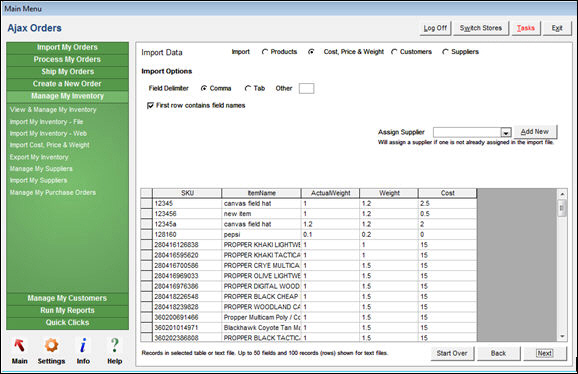Select the Suppliers import radio button
This screenshot has height=374, width=578.
point(445,52)
